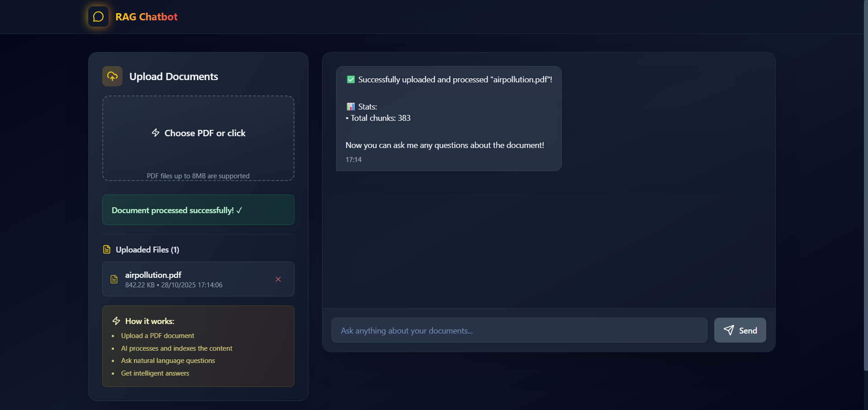868x410 pixels.
Task: Click the 17:14 timestamp on the message
Action: pyautogui.click(x=353, y=159)
